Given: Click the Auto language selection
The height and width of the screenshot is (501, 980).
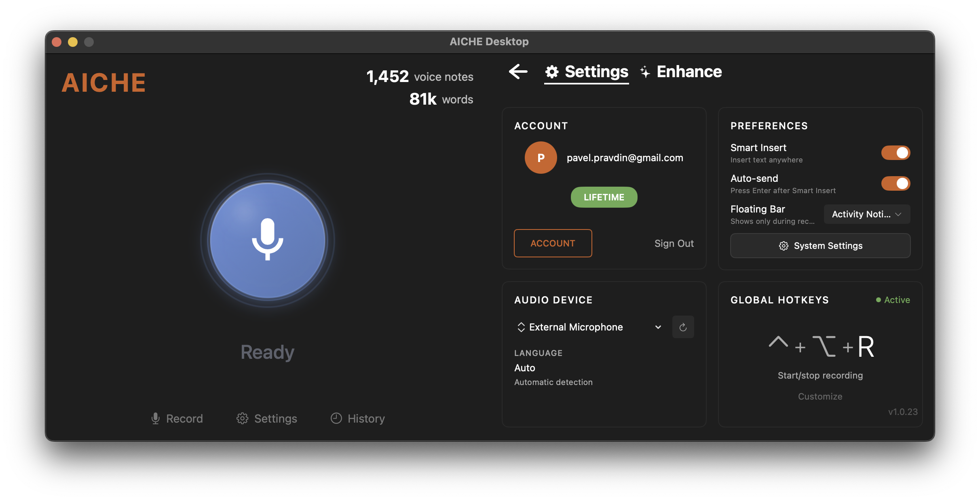Looking at the screenshot, I should (525, 368).
